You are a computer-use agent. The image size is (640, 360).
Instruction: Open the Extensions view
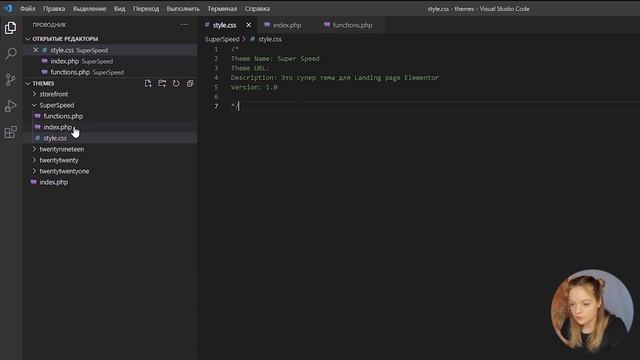point(11,132)
